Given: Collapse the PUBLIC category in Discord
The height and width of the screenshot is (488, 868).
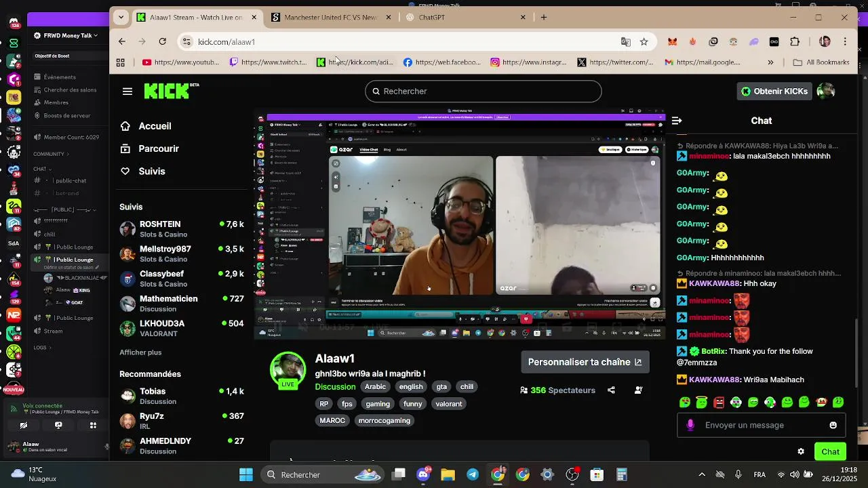Looking at the screenshot, I should point(65,210).
